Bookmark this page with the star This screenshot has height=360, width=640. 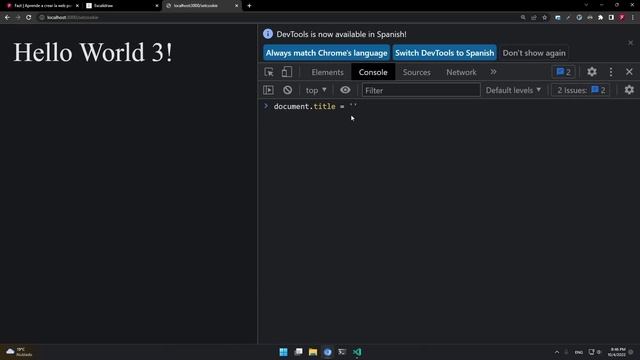point(544,18)
